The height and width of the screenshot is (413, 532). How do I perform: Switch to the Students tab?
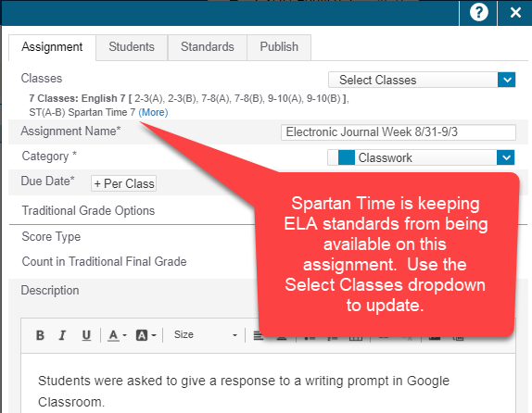click(x=132, y=47)
